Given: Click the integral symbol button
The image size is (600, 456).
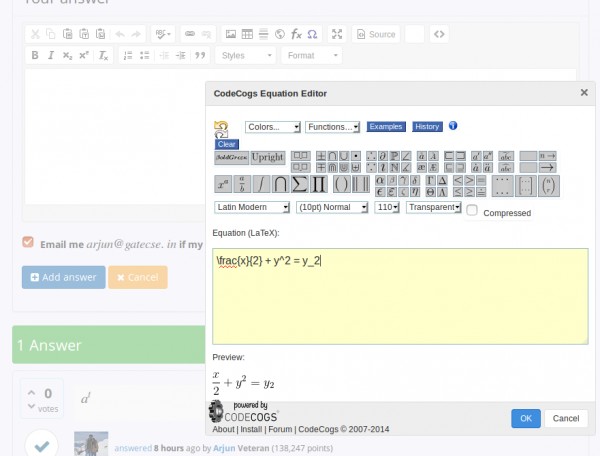Looking at the screenshot, I should point(262,185).
